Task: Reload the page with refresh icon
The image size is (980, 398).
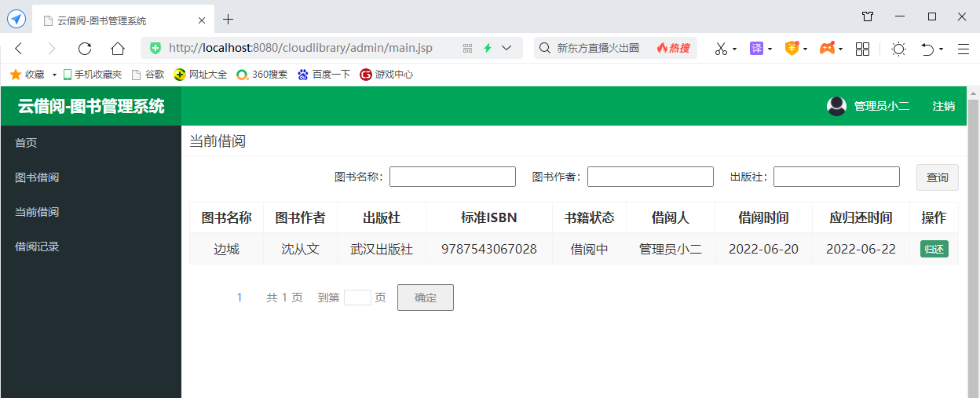Action: click(x=85, y=49)
